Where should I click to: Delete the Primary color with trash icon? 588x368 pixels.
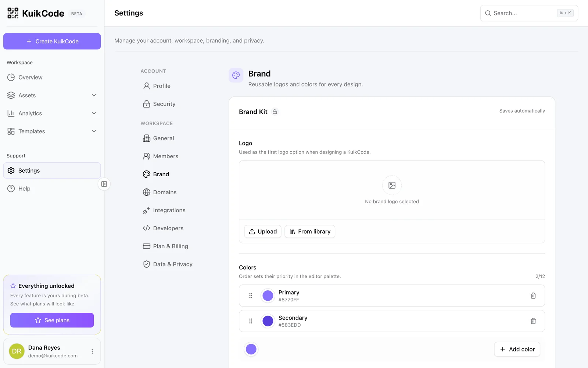tap(533, 296)
